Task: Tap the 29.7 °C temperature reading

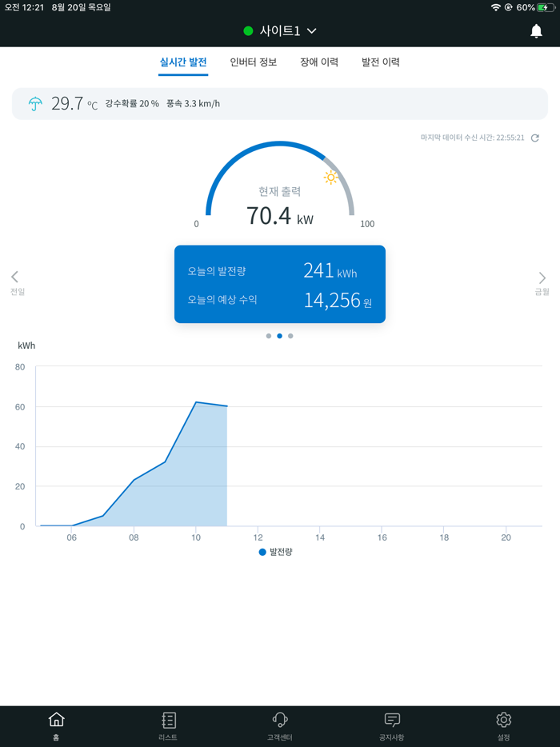Action: click(74, 103)
